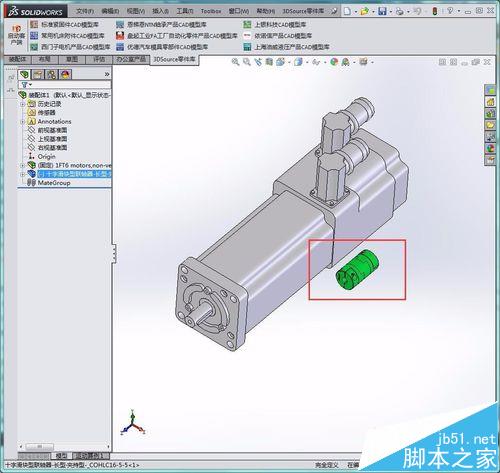This screenshot has width=500, height=473.
Task: Click the top icon in right task pane
Action: 490,90
